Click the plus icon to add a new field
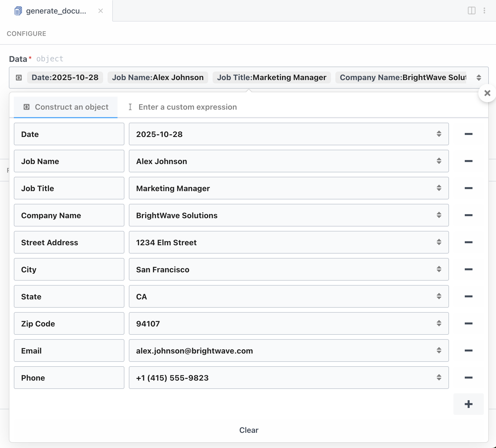Screen dimensions: 496x448 tap(468, 404)
